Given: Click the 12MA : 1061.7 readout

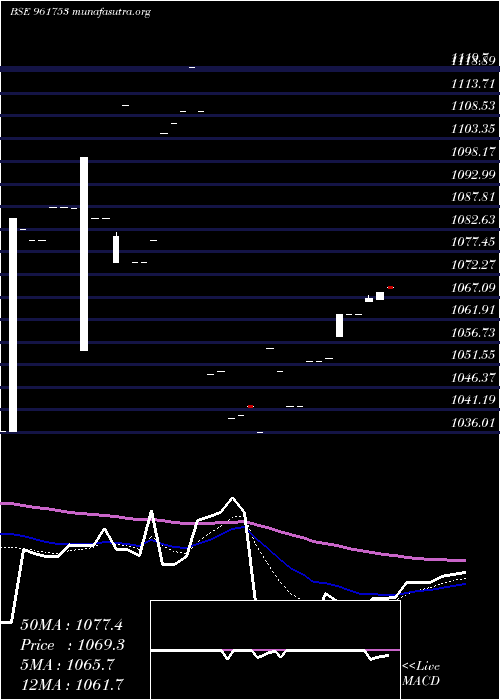Looking at the screenshot, I should click(71, 684).
